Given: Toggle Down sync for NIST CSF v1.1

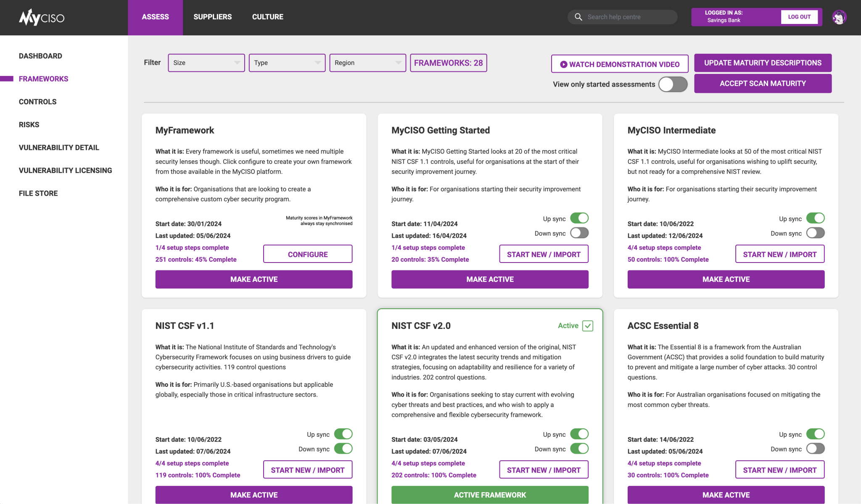Looking at the screenshot, I should [x=343, y=449].
